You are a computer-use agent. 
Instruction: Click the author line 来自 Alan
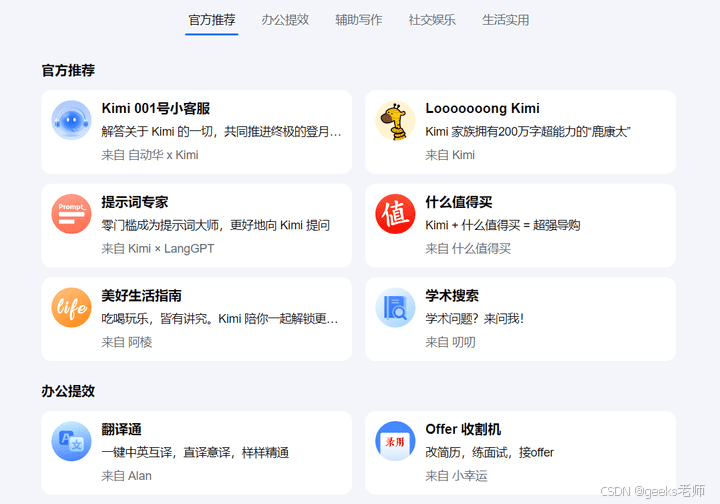pyautogui.click(x=126, y=476)
